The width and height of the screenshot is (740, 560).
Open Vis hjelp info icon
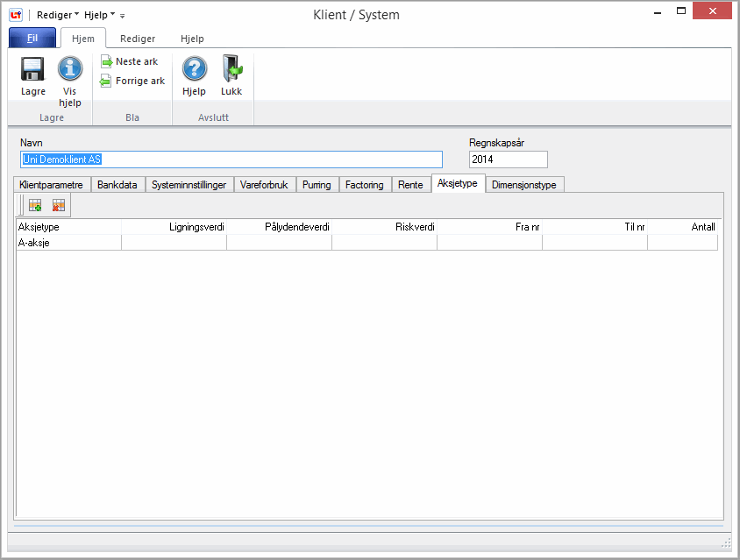[x=70, y=70]
